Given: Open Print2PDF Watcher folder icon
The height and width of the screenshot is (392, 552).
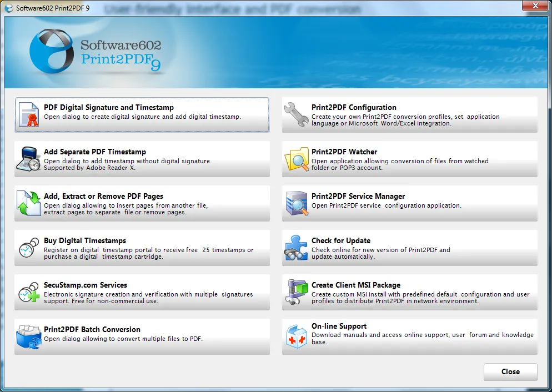Looking at the screenshot, I should pyautogui.click(x=296, y=159).
